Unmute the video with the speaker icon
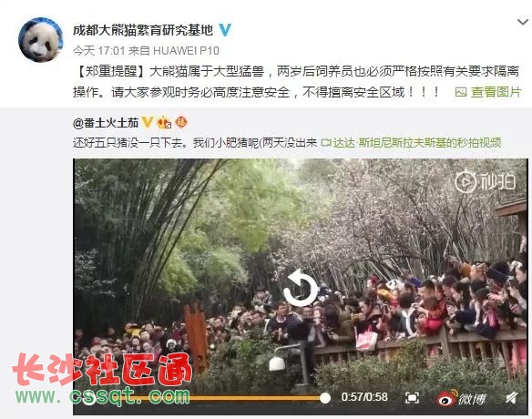Viewport: 532px width, 419px height. [x=512, y=398]
